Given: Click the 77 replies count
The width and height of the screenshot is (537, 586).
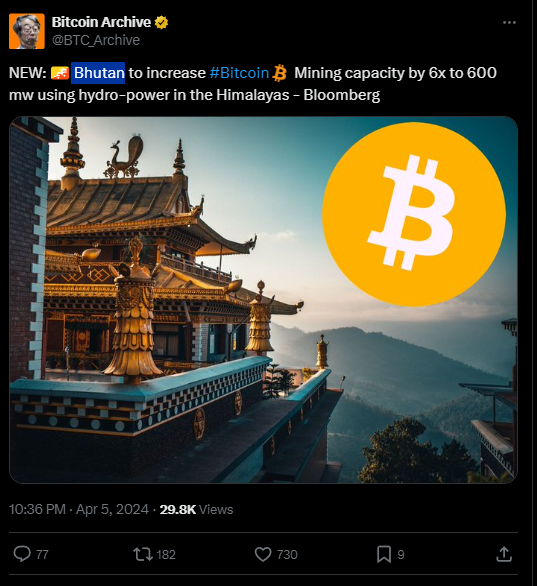Looking at the screenshot, I should click(42, 555).
